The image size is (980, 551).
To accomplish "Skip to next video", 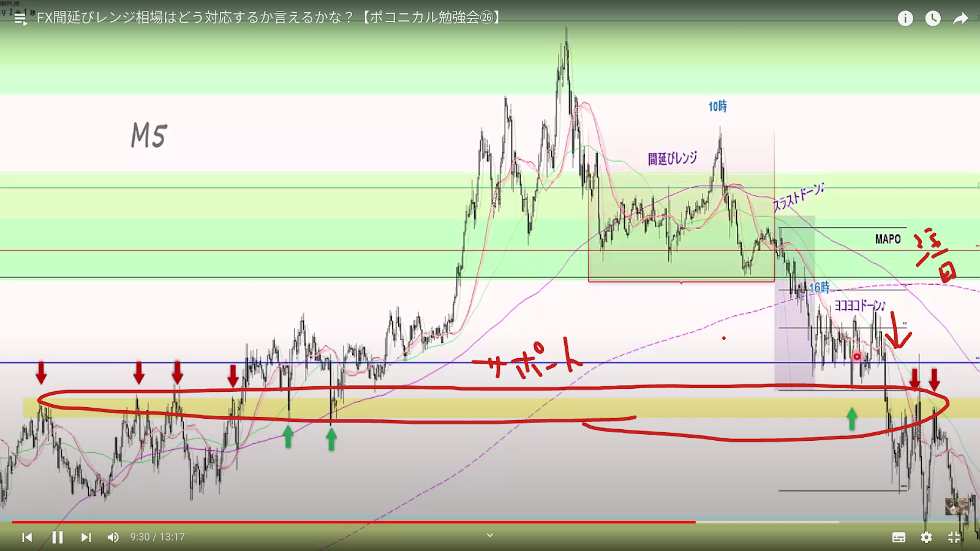I will coord(86,537).
